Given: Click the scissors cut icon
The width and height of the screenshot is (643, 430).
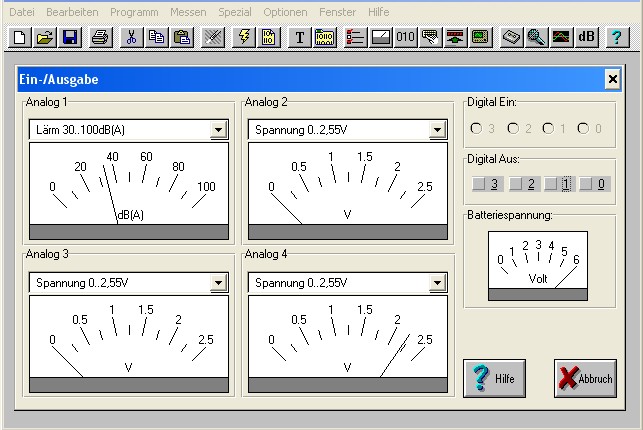Looking at the screenshot, I should pyautogui.click(x=131, y=37).
